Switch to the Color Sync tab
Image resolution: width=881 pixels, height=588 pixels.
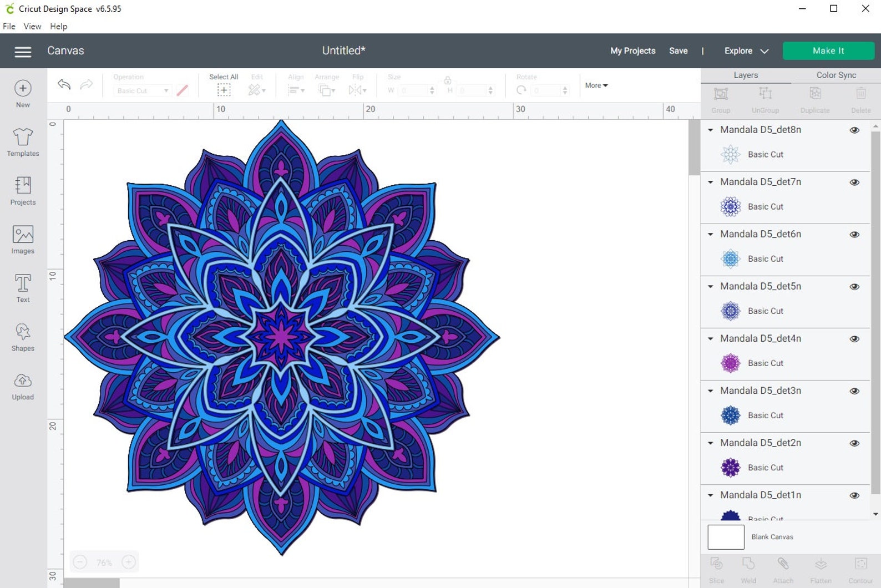[x=836, y=75]
